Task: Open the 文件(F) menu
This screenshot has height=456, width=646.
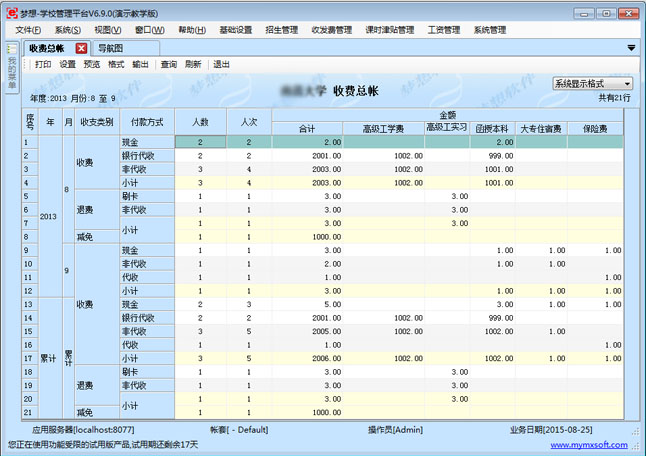Action: 28,30
